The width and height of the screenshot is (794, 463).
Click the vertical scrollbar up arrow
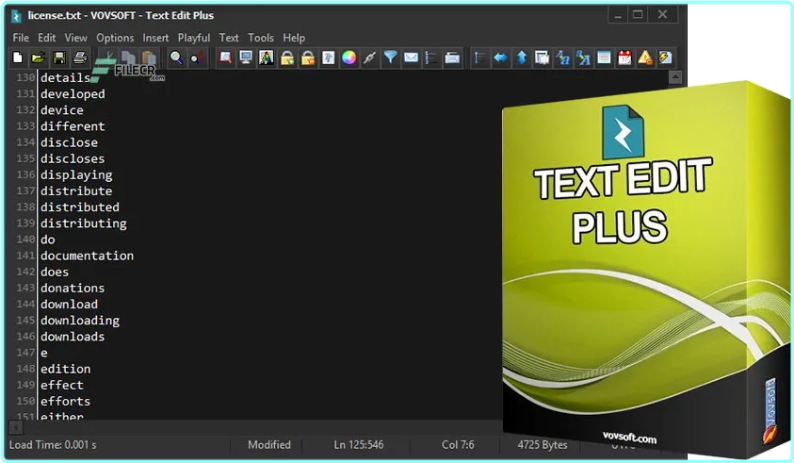point(675,78)
